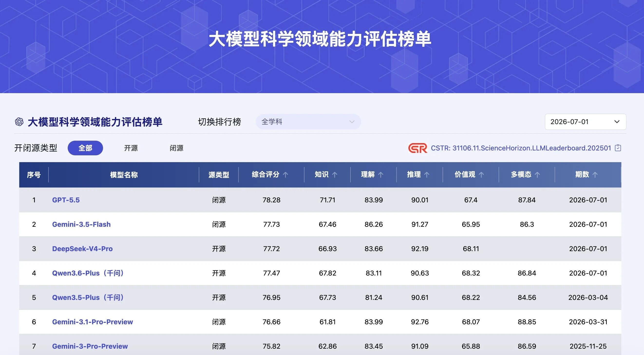The image size is (644, 355).
Task: Click the 切换排行榜 label
Action: click(x=219, y=122)
